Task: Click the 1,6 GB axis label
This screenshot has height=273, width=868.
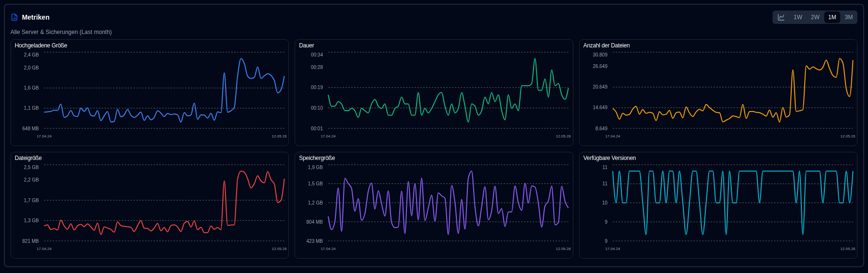Action: point(31,88)
